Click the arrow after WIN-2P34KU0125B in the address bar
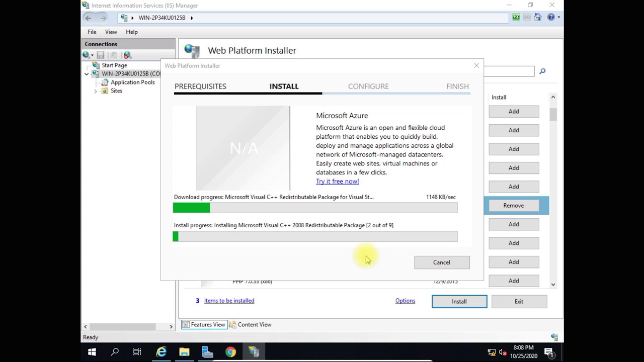644x362 pixels. 192,18
